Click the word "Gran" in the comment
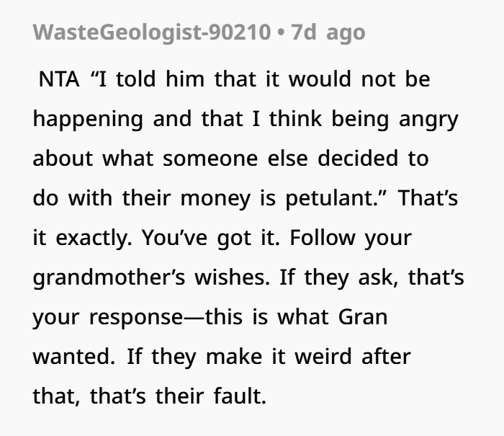The width and height of the screenshot is (504, 436). coord(363,317)
